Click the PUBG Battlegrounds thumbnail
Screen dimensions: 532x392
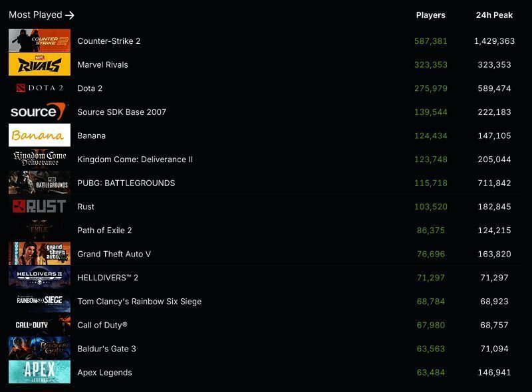[39, 183]
